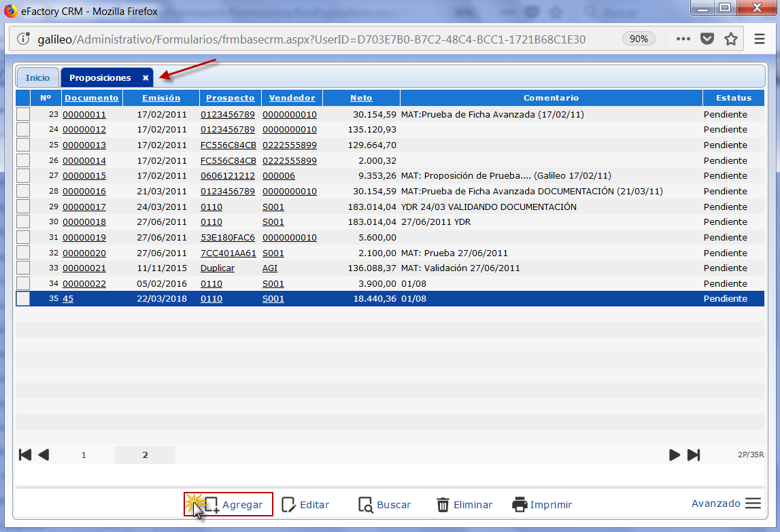The width and height of the screenshot is (780, 532).
Task: Select checkbox of highlighted row 35
Action: [x=23, y=299]
